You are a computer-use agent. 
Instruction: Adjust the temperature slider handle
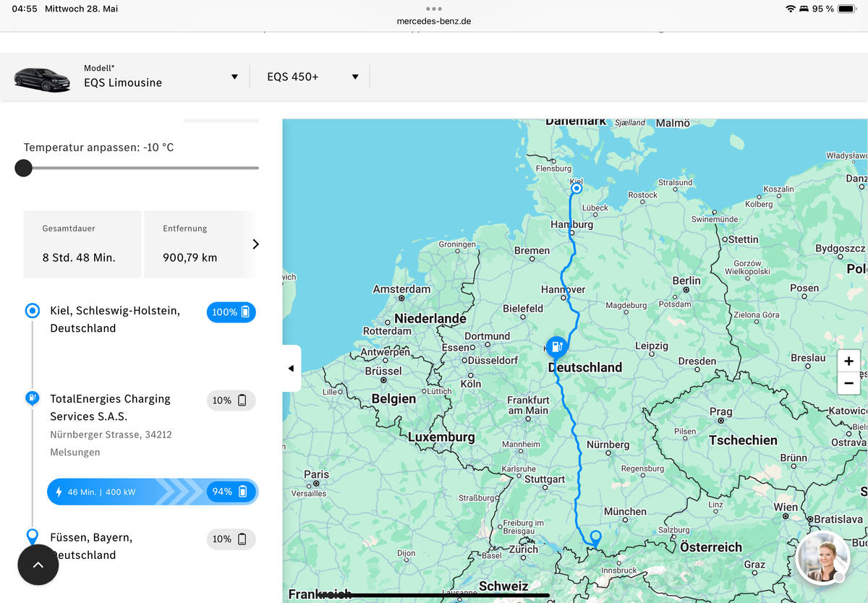pyautogui.click(x=24, y=168)
